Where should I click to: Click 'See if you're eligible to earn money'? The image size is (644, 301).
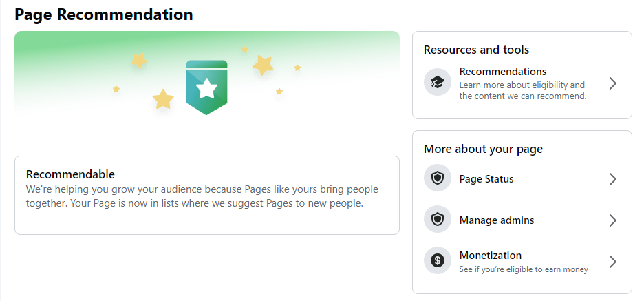tap(524, 270)
